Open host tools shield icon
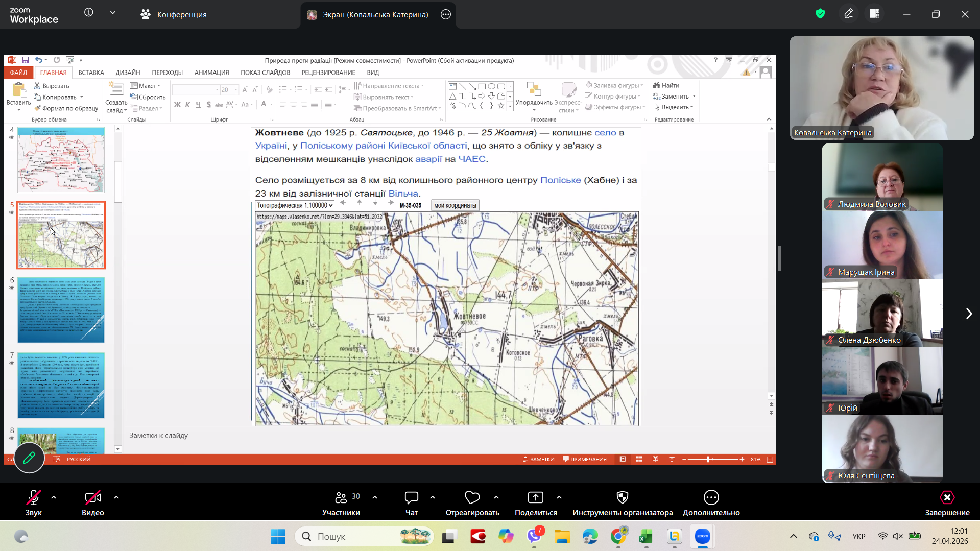Screen dimensions: 980x551 coord(622,498)
